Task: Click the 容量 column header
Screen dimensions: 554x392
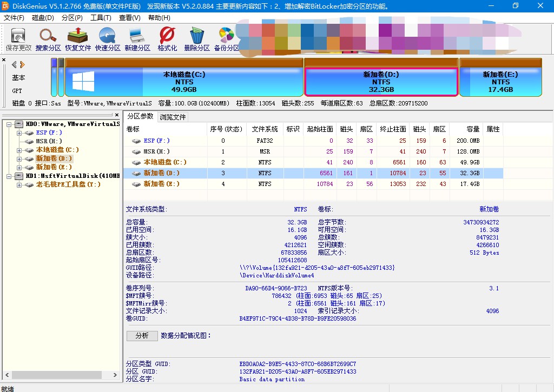Action: 466,129
